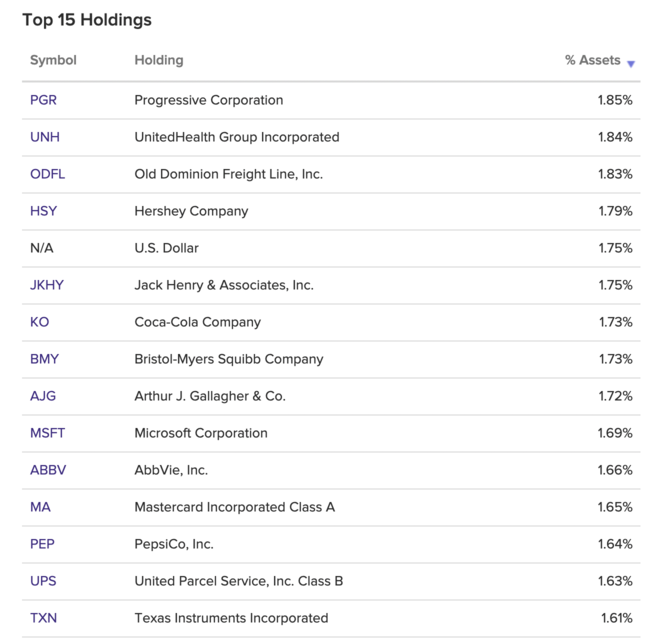Open the UNH ticker symbol link
This screenshot has height=642, width=658.
[x=45, y=137]
